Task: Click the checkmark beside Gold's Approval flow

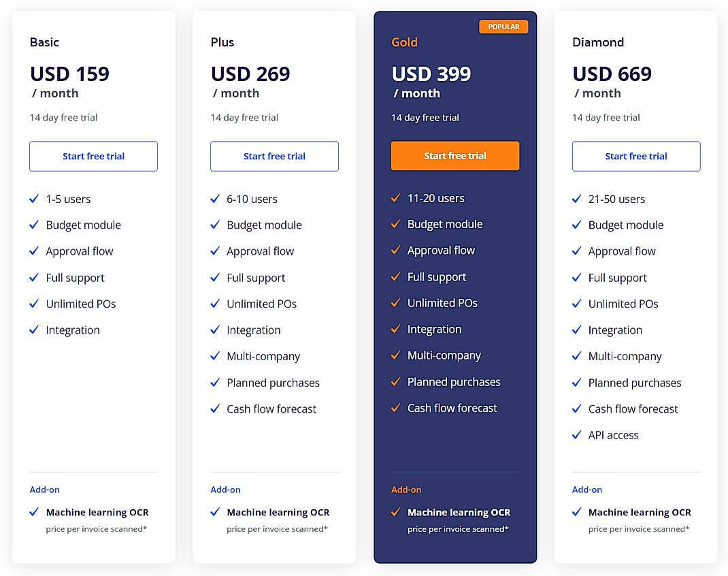Action: coord(395,251)
